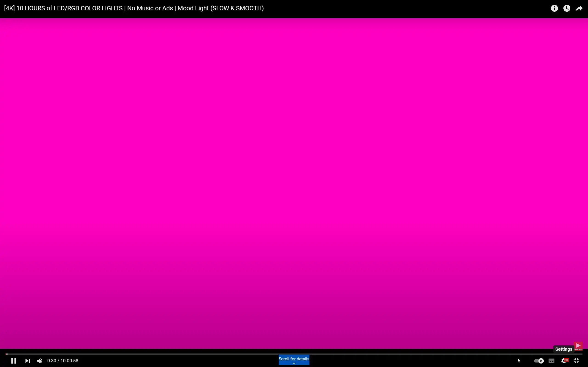Viewport: 588px width, 367px height.
Task: Mute the volume speaker icon
Action: [40, 361]
